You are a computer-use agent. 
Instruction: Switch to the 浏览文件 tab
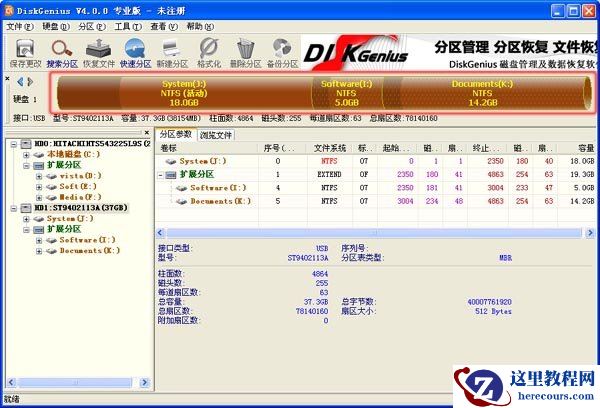tap(216, 135)
